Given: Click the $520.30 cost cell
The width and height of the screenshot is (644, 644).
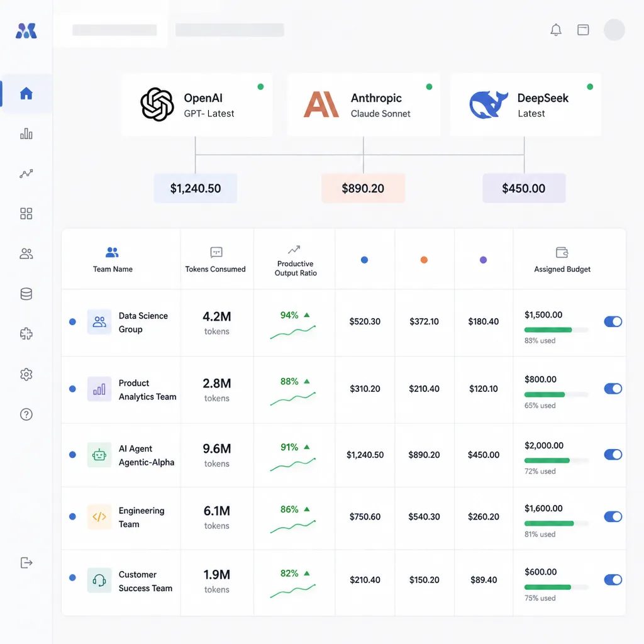Looking at the screenshot, I should 365,321.
